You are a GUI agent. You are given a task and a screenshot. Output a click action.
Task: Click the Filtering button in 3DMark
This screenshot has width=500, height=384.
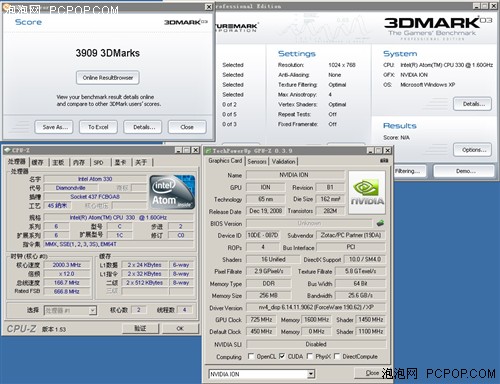click(409, 171)
